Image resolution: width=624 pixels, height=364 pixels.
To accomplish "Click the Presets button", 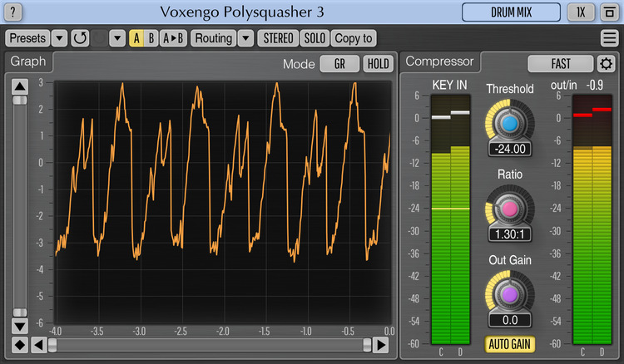I will (27, 38).
